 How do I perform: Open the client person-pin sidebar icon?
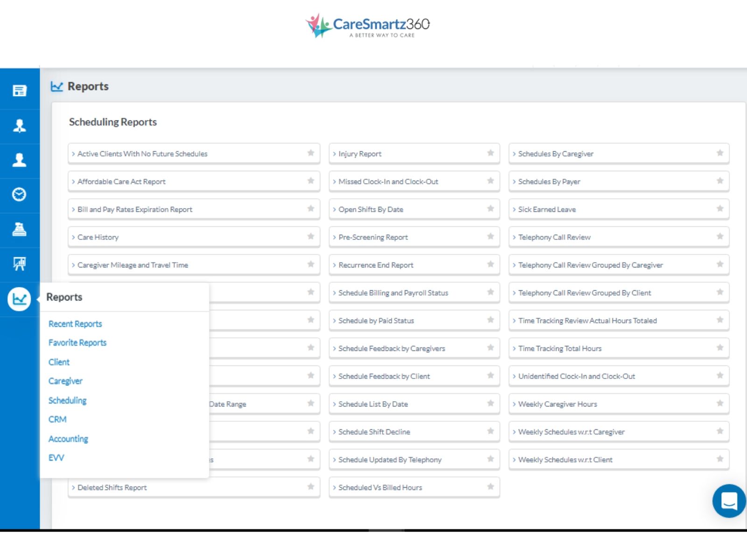20,126
